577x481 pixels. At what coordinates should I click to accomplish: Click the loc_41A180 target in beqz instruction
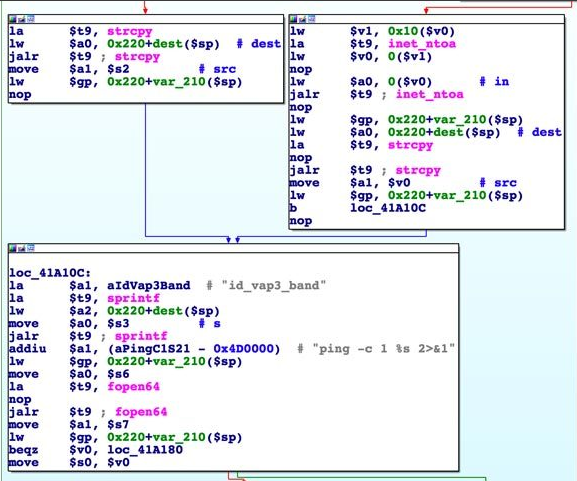(x=145, y=450)
